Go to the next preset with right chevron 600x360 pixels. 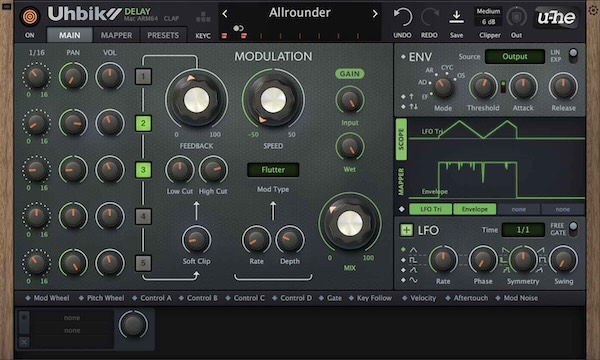click(x=375, y=14)
